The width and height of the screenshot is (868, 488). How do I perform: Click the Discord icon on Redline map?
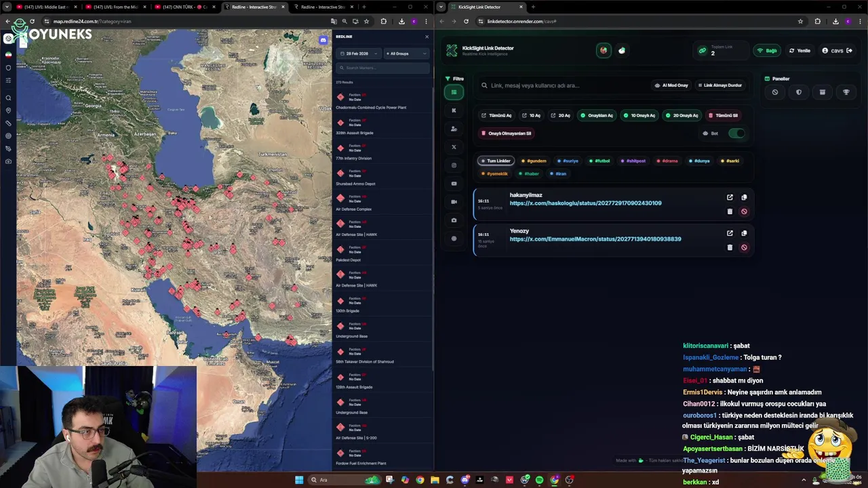323,41
